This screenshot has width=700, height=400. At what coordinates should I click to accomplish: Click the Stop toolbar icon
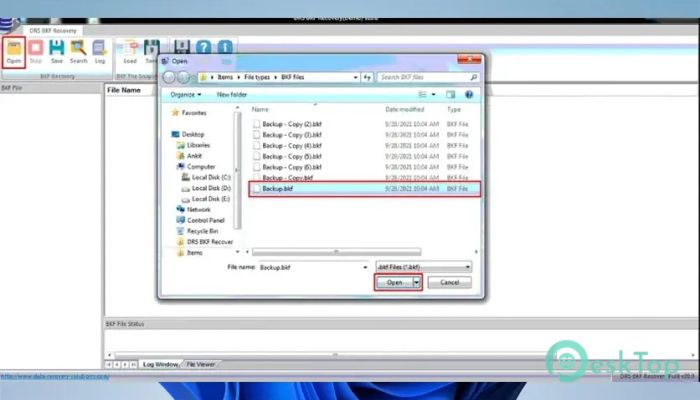36,52
